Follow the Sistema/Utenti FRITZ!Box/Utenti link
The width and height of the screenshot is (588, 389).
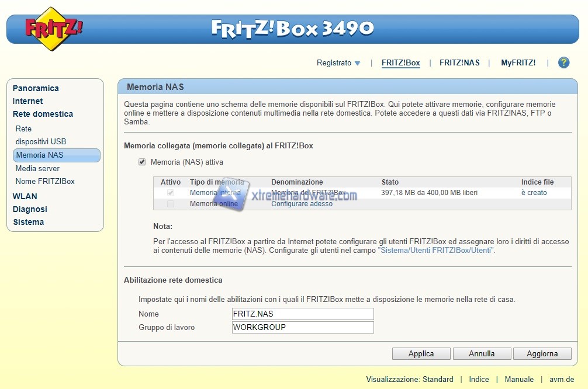click(436, 251)
